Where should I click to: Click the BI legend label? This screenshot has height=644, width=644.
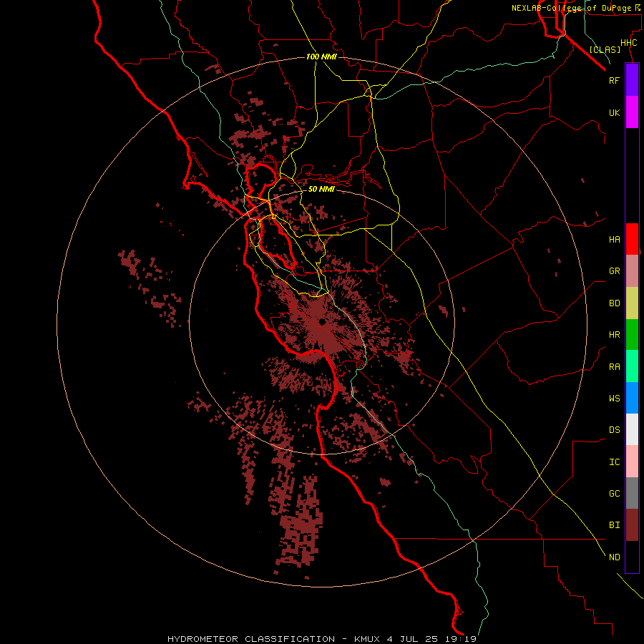click(x=615, y=525)
